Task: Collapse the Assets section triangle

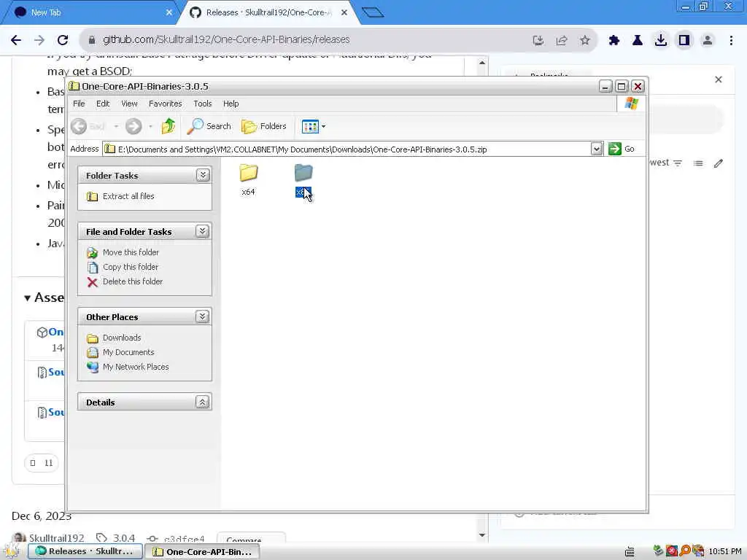Action: 27,298
